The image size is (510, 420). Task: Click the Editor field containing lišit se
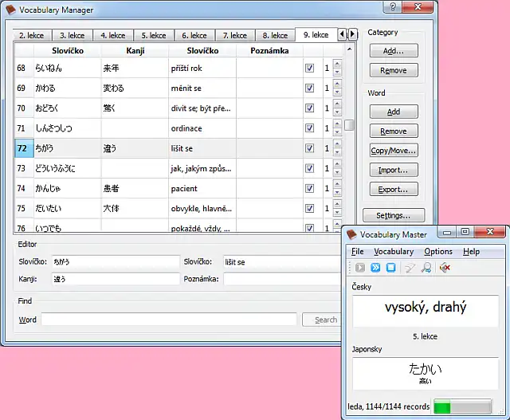pos(282,262)
